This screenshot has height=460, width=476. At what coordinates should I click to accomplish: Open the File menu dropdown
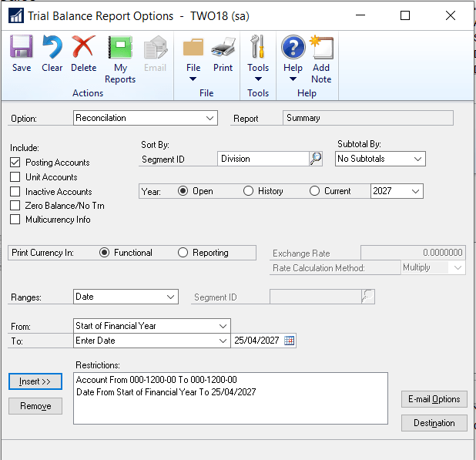pyautogui.click(x=193, y=59)
